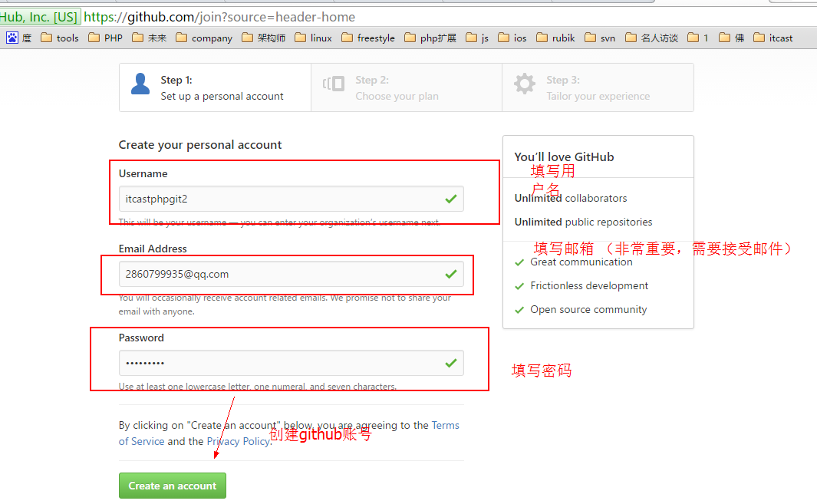Select Step 2 Choose your plan

pyautogui.click(x=407, y=87)
